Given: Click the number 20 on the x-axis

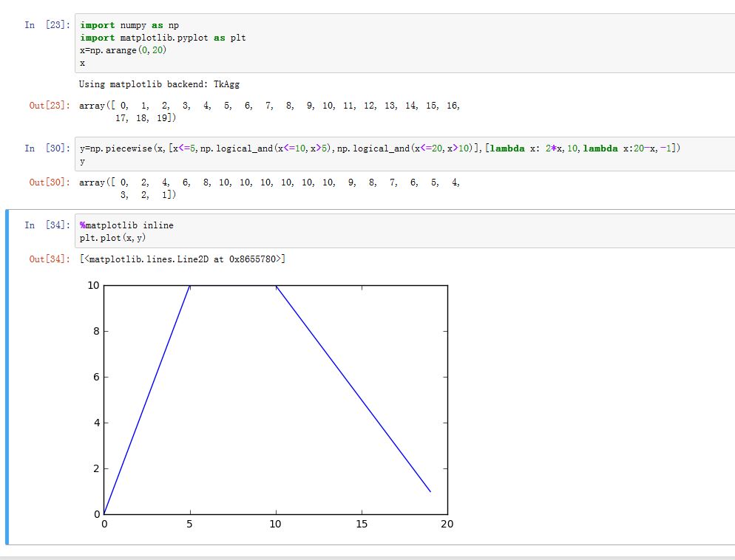Looking at the screenshot, I should [447, 524].
